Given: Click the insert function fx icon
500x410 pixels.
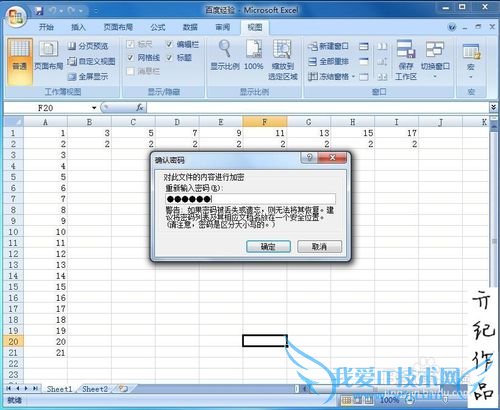Looking at the screenshot, I should [140, 108].
